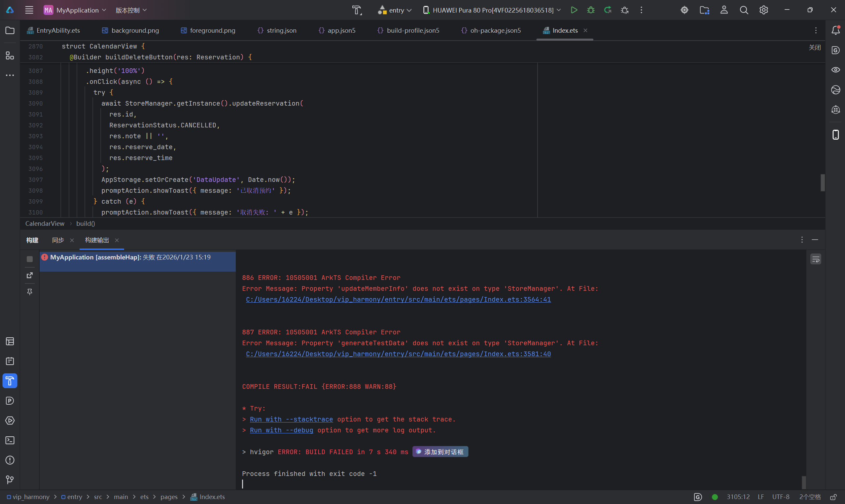Click the green Run button
Image resolution: width=845 pixels, height=504 pixels.
574,10
